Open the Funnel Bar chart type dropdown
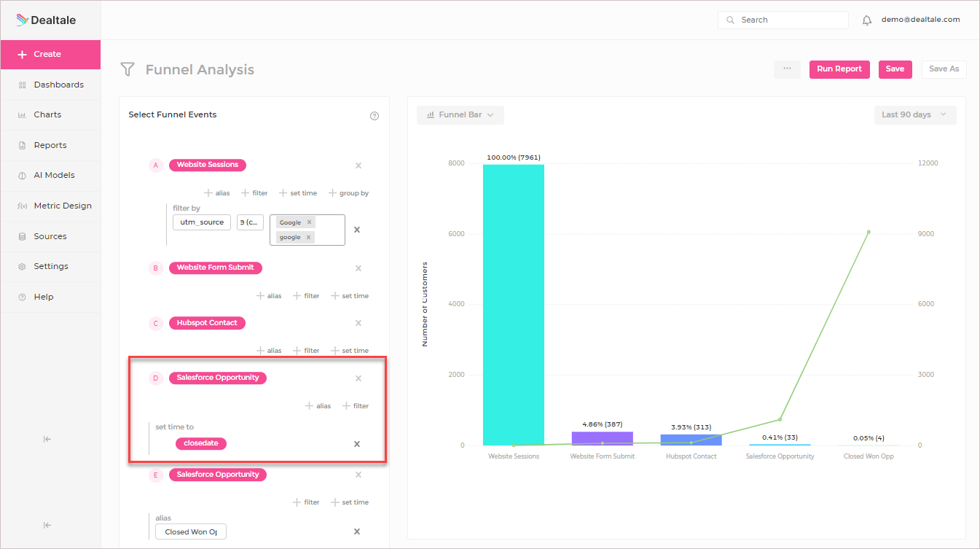The height and width of the screenshot is (549, 980). pyautogui.click(x=460, y=115)
